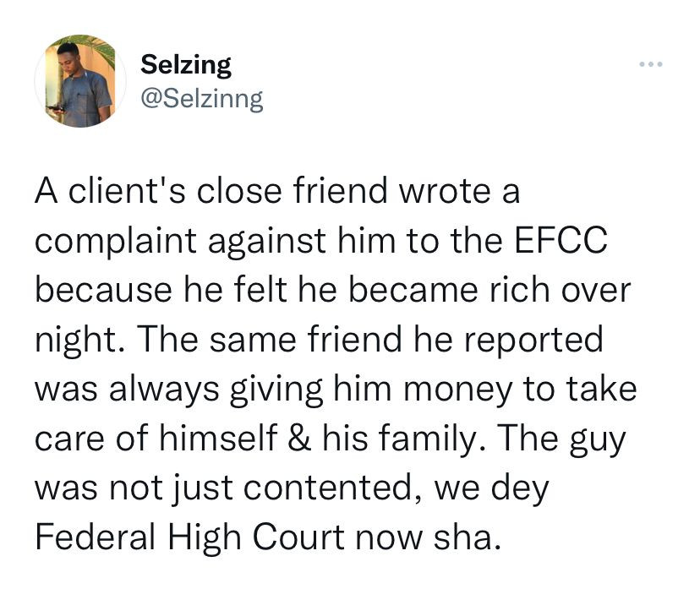Select the phrase Federal High Court
The image size is (700, 589).
[190, 537]
